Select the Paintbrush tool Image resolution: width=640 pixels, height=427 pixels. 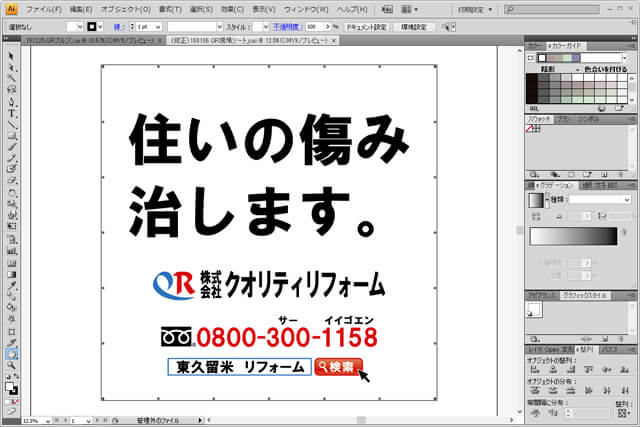11,147
